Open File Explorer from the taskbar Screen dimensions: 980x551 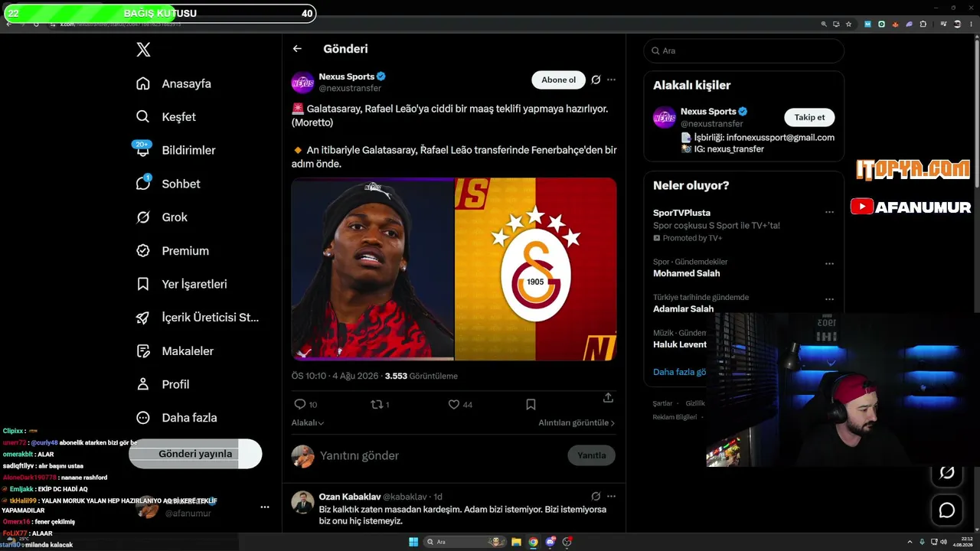[517, 542]
